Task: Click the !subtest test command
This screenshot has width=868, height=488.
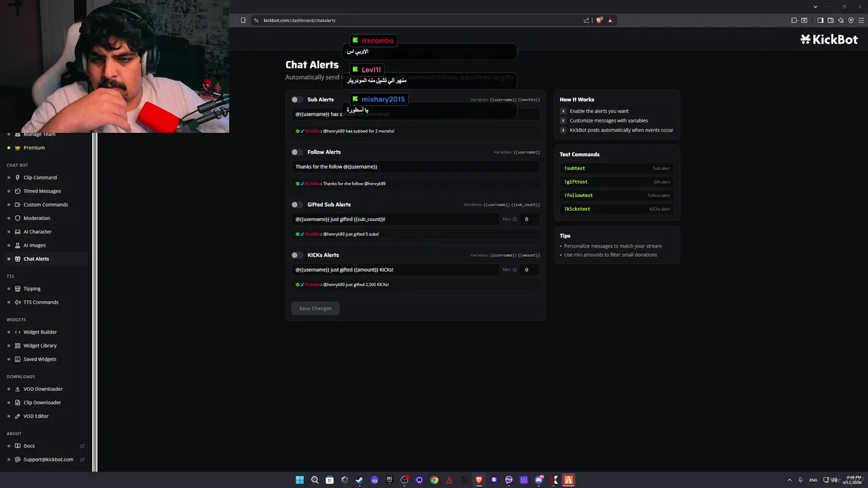Action: click(x=616, y=168)
